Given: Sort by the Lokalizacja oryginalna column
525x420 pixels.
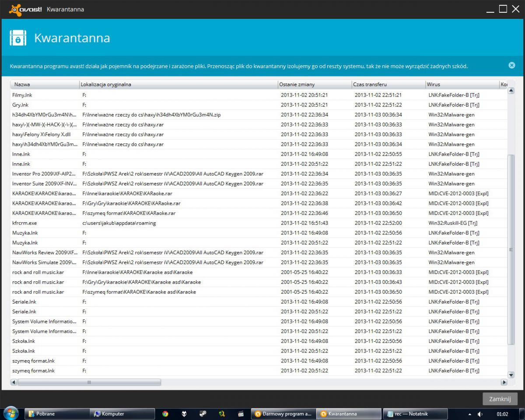Looking at the screenshot, I should coord(178,84).
